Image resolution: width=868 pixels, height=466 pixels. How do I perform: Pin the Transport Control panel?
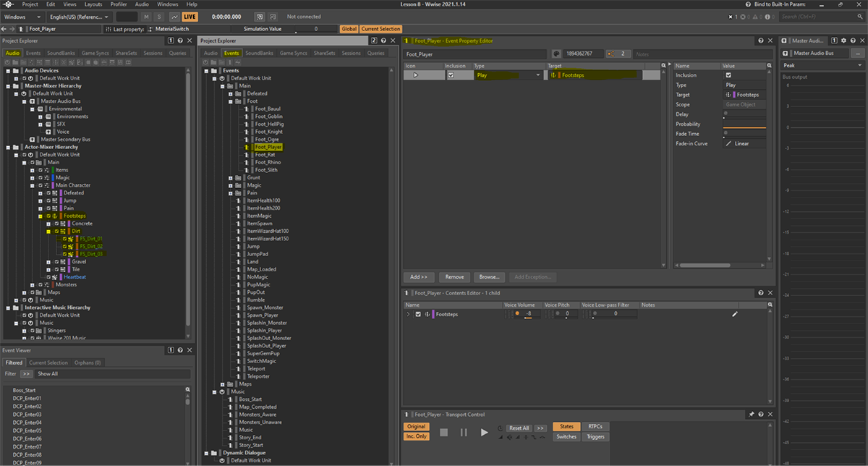(x=752, y=415)
